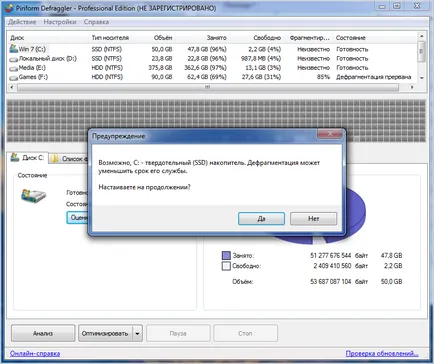Click the '23,8 GB' size of disk D:
434x364 pixels.
[x=162, y=58]
